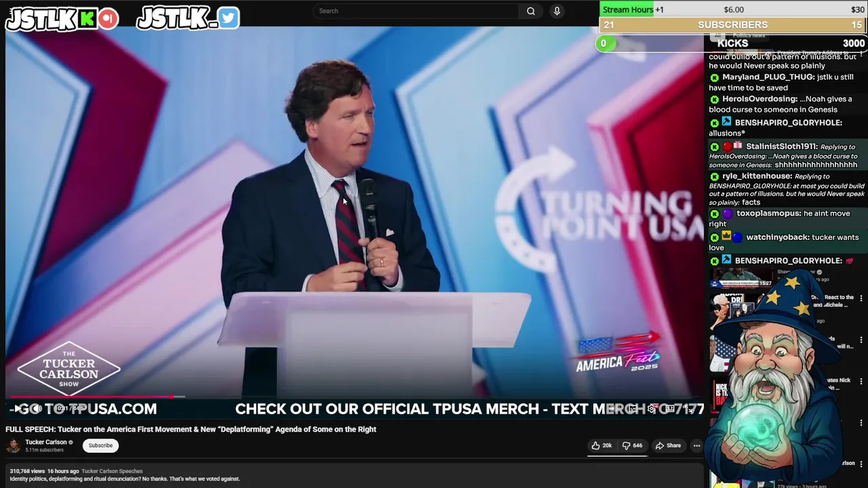
Task: Open the options menu of the suggested video below 'ates Nick'
Action: (861, 422)
